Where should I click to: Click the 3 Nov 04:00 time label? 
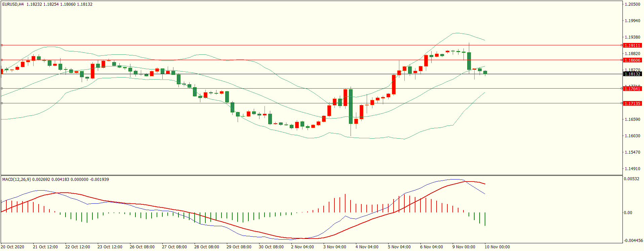click(335, 247)
